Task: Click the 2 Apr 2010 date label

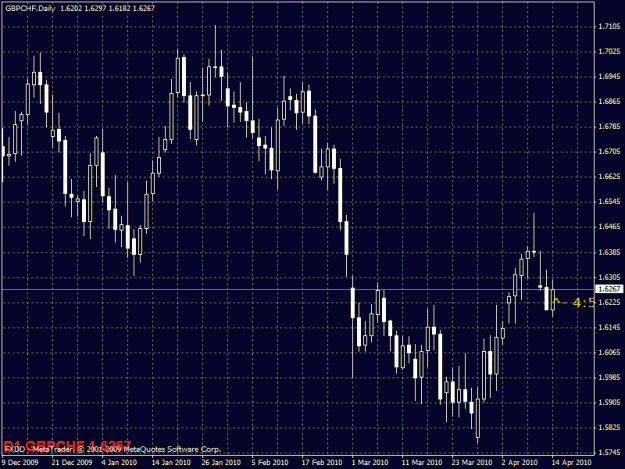Action: pyautogui.click(x=520, y=462)
